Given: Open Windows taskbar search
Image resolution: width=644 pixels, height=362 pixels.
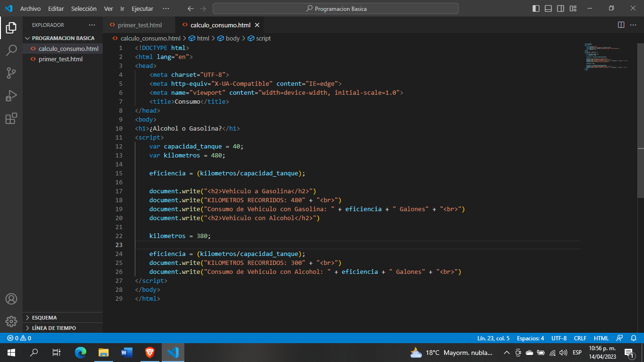Looking at the screenshot, I should click(34, 352).
